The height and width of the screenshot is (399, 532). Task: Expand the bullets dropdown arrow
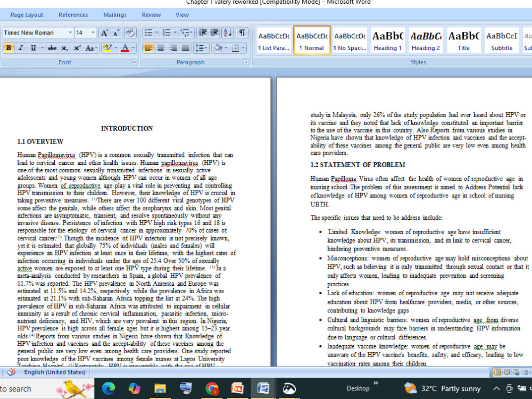[x=157, y=32]
